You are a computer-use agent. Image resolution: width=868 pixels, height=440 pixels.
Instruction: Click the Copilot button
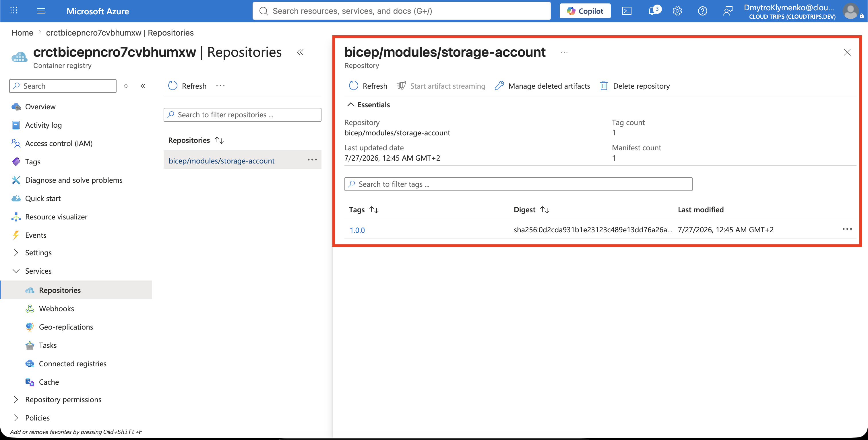[x=585, y=11]
